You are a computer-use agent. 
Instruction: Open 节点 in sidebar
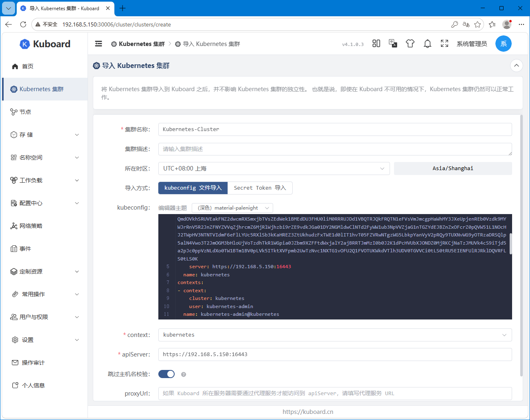(45, 112)
